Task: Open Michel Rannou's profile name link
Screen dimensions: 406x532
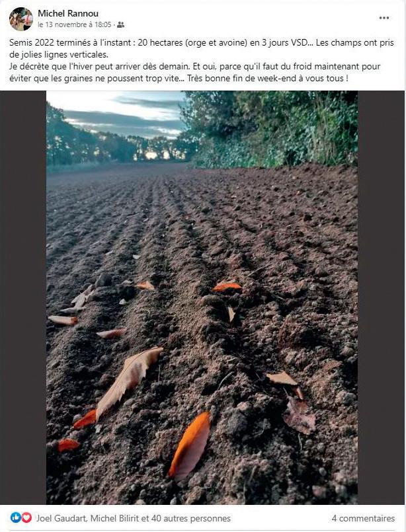Action: click(68, 13)
